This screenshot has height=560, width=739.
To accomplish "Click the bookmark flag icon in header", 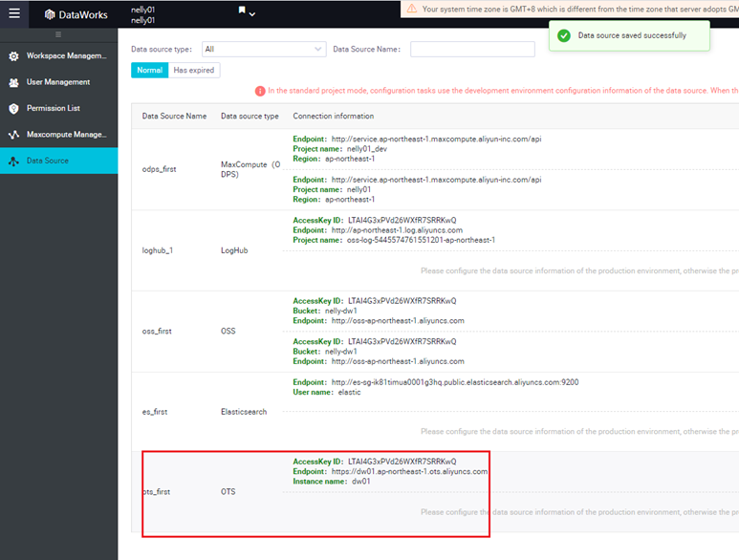I will pos(242,10).
